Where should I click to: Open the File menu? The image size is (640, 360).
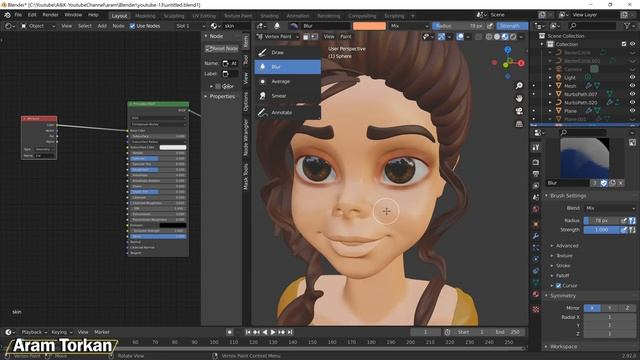(18, 15)
